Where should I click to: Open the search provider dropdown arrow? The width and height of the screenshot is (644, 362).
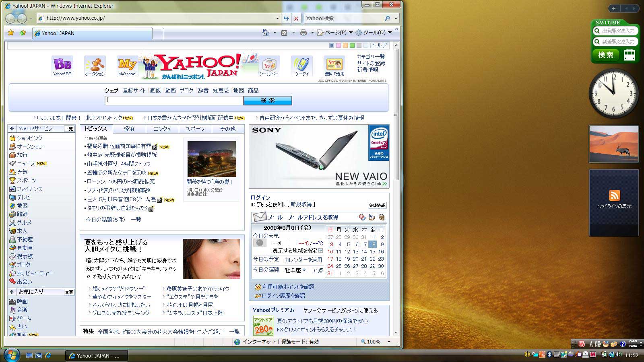(396, 18)
